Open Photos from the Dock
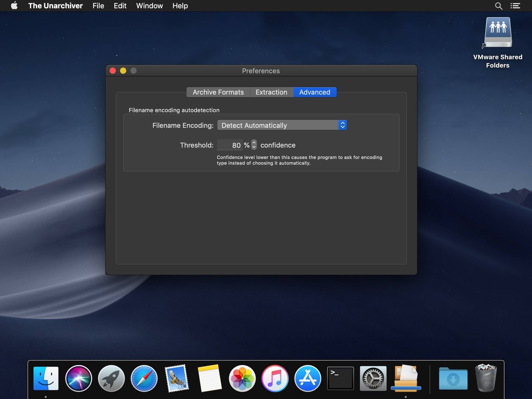The width and height of the screenshot is (532, 399). (242, 378)
